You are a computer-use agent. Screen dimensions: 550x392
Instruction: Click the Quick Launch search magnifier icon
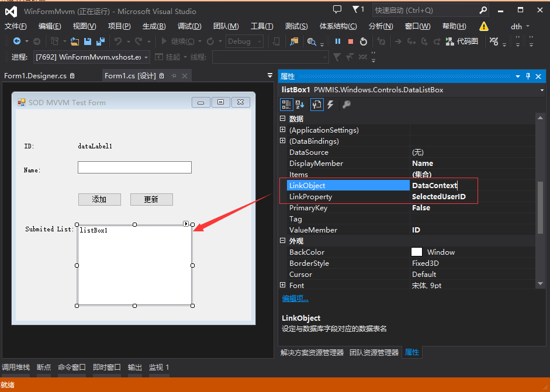(x=483, y=11)
